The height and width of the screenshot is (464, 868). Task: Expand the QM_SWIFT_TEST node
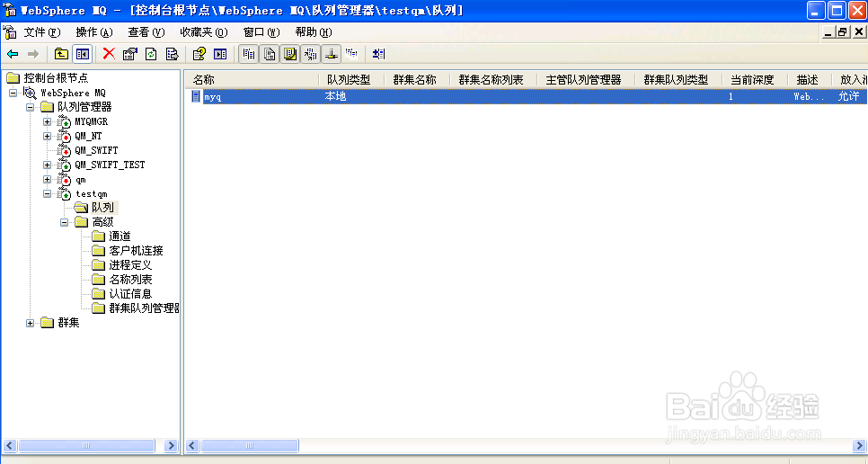point(47,165)
